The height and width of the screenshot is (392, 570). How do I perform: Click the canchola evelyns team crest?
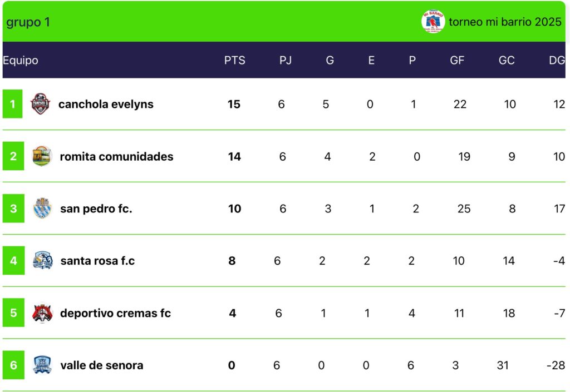tap(40, 104)
